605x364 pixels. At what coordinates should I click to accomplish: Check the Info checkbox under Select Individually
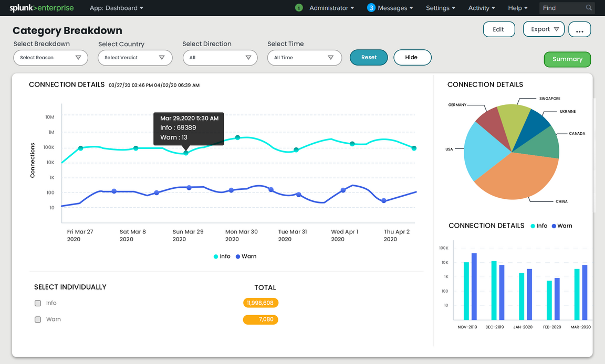37,303
